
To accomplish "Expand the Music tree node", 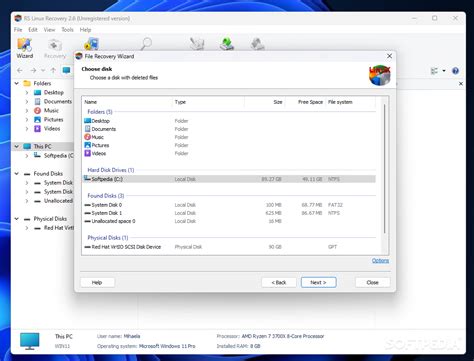I will (27, 110).
